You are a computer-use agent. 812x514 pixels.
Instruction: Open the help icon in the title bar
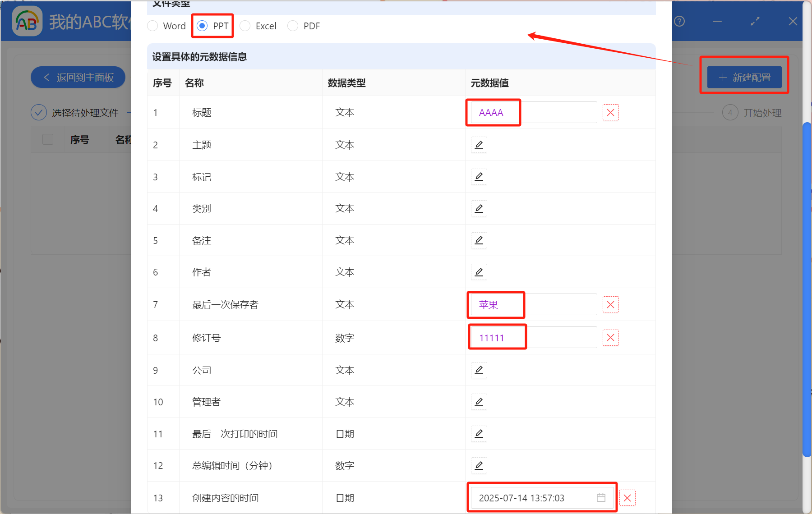pyautogui.click(x=678, y=21)
